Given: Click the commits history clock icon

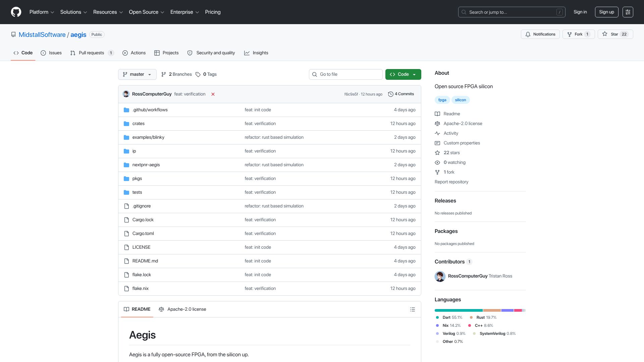Looking at the screenshot, I should coord(390,94).
